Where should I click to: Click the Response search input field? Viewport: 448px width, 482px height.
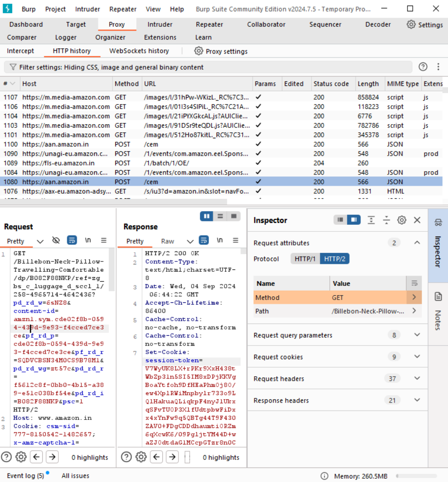point(187,457)
